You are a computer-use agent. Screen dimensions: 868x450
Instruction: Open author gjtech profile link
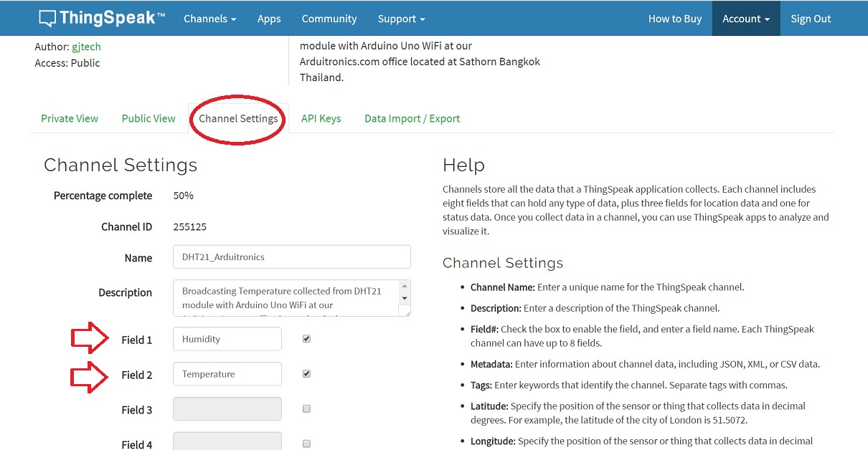[86, 47]
